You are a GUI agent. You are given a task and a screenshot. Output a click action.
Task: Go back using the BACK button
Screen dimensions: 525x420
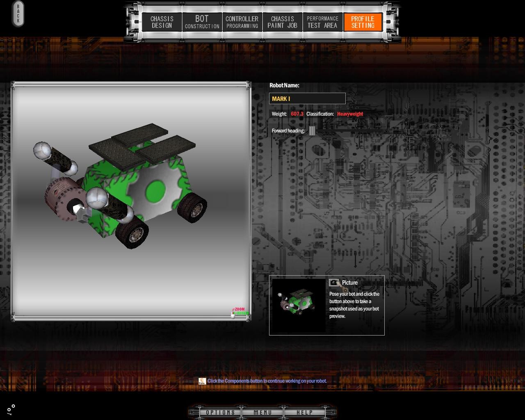click(18, 14)
